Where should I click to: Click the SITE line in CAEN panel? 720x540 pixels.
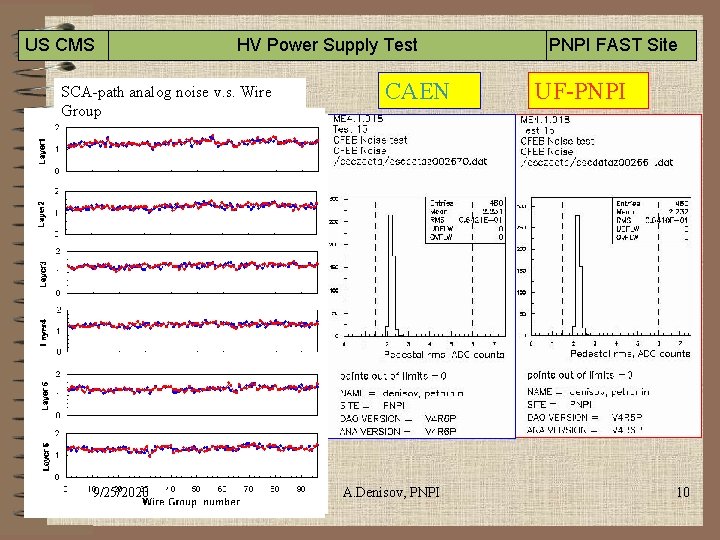372,406
